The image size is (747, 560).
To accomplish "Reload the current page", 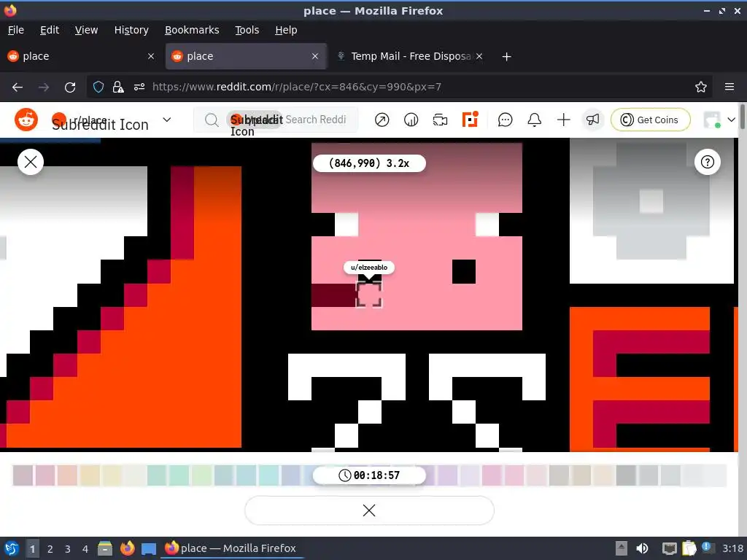I will pyautogui.click(x=70, y=87).
